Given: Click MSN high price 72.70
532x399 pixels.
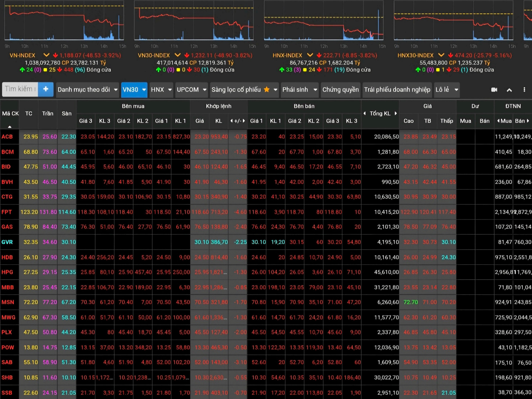Looking at the screenshot, I should click(x=411, y=302).
